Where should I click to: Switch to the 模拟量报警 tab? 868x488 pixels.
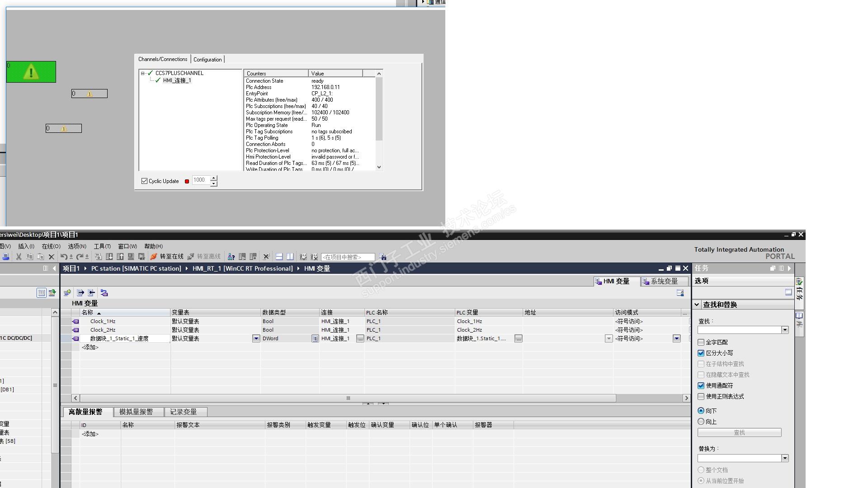click(136, 412)
